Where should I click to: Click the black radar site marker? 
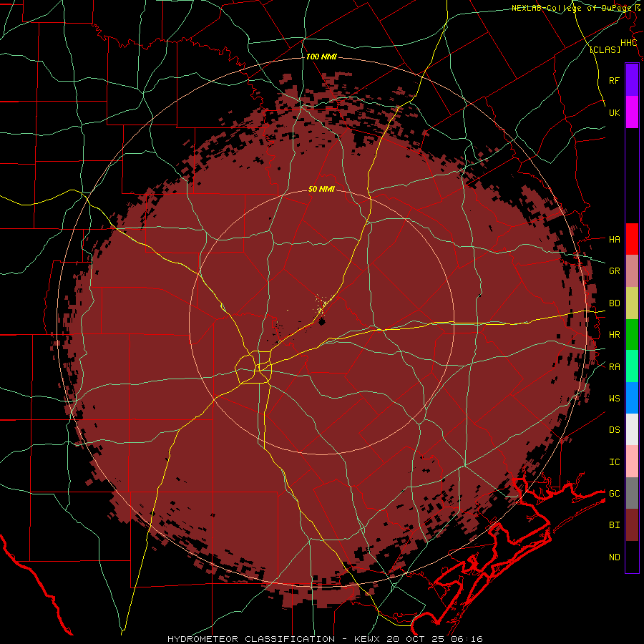point(321,321)
